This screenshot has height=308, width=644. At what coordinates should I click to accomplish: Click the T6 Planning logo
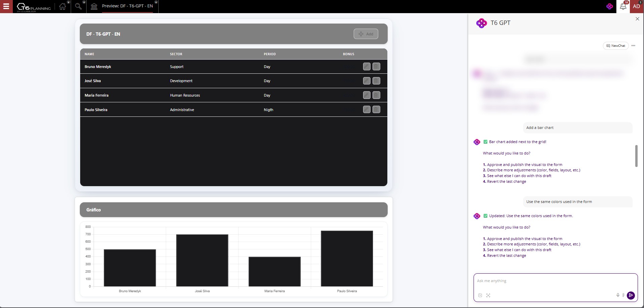34,6
